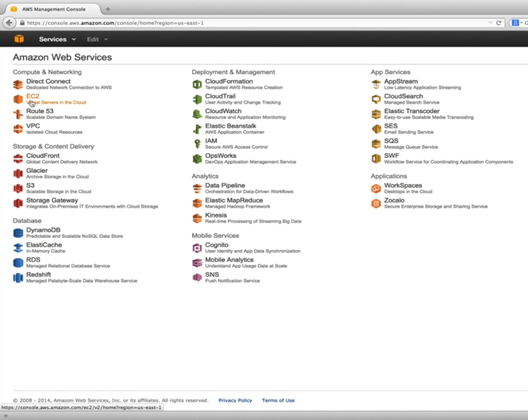Open EC2 Virtual Servers in the Cloud
The image size is (528, 420).
point(32,96)
